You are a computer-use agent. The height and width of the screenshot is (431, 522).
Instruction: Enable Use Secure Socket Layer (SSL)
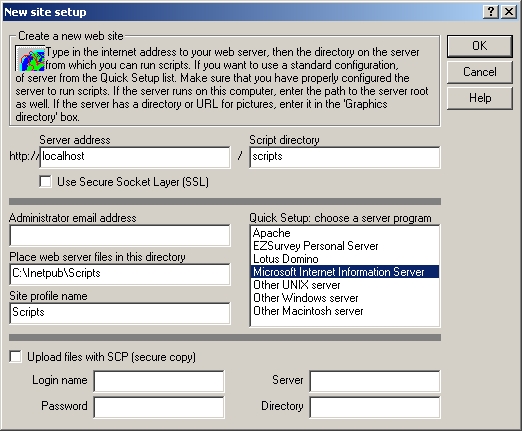[45, 182]
